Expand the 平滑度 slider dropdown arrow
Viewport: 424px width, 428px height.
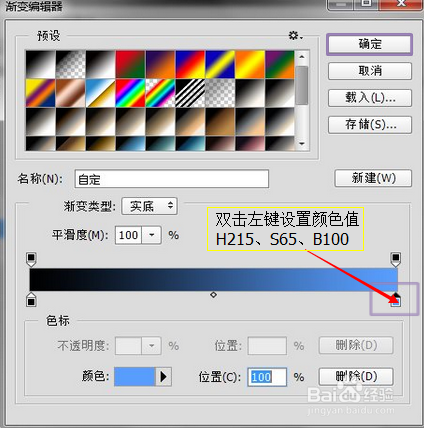152,235
